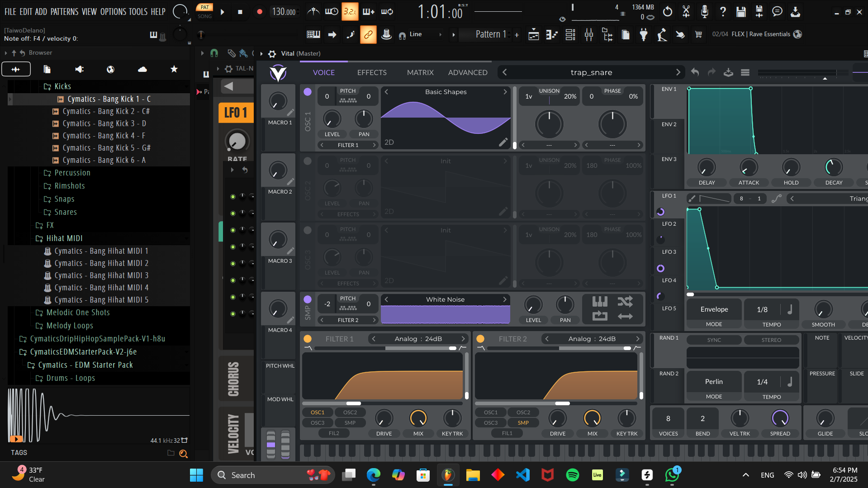Image resolution: width=868 pixels, height=488 pixels.
Task: Open Basic Shapes wavetable selector
Action: tap(446, 92)
